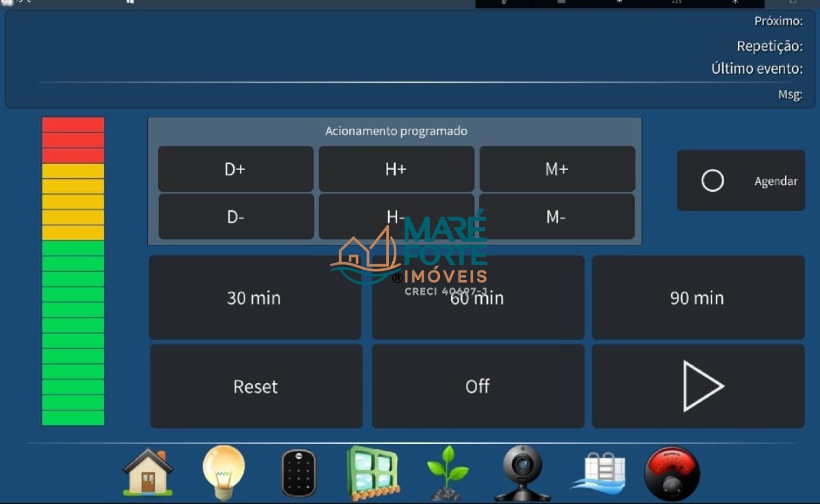Select the 30 min timer button
Viewport: 820px width, 504px height.
pyautogui.click(x=254, y=298)
